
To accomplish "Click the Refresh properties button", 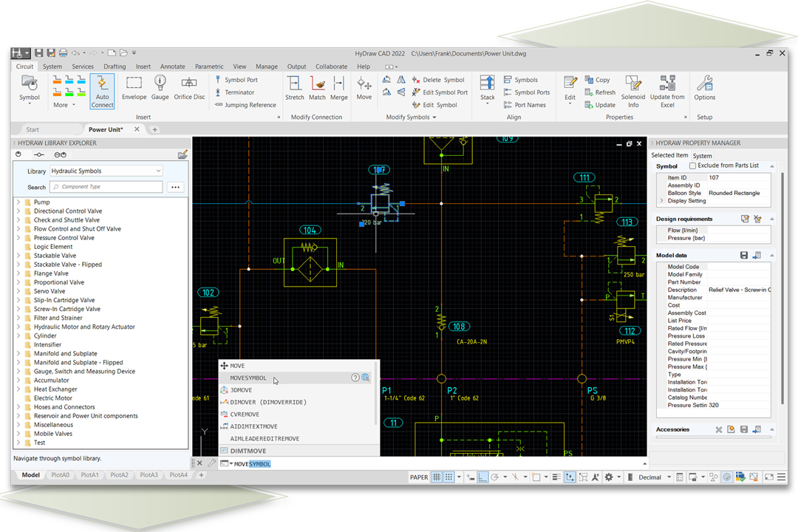I will 600,92.
